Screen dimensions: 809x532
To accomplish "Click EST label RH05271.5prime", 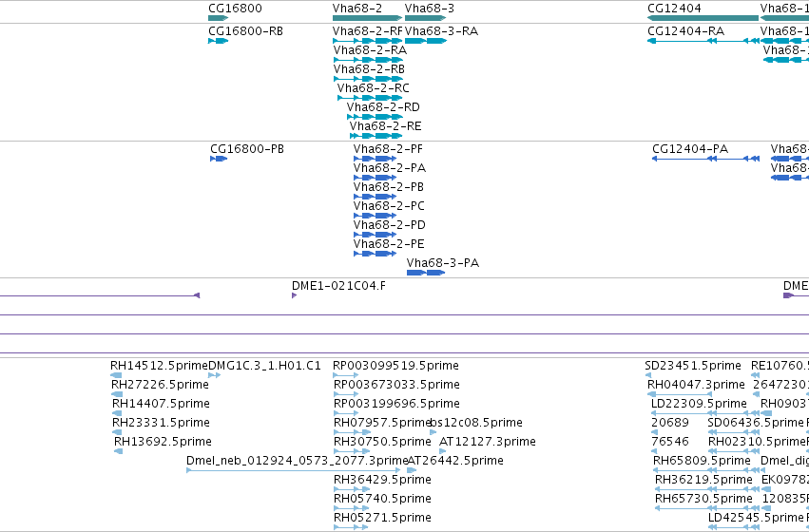I will coord(382,518).
